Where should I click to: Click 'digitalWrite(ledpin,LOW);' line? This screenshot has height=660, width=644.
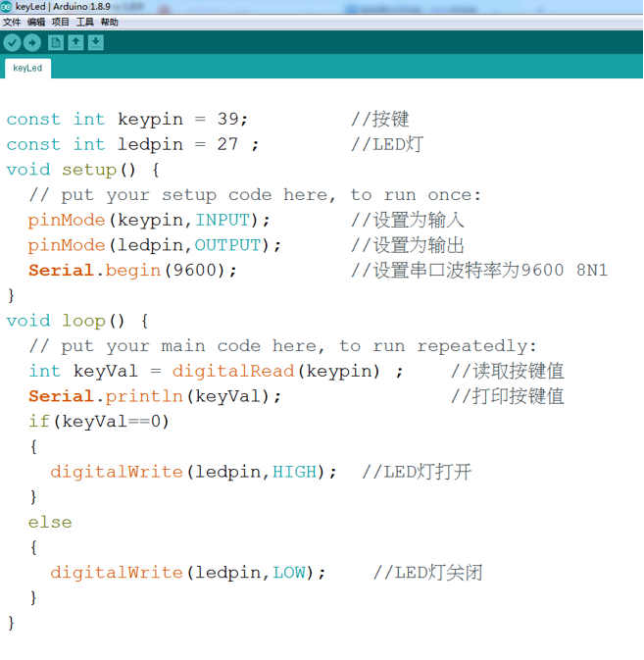pos(188,573)
